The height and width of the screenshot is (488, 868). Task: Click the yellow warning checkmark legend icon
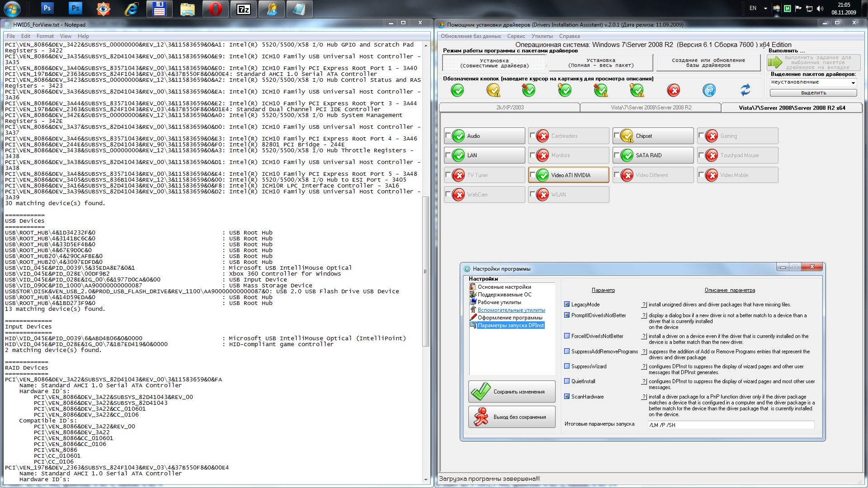pos(493,90)
